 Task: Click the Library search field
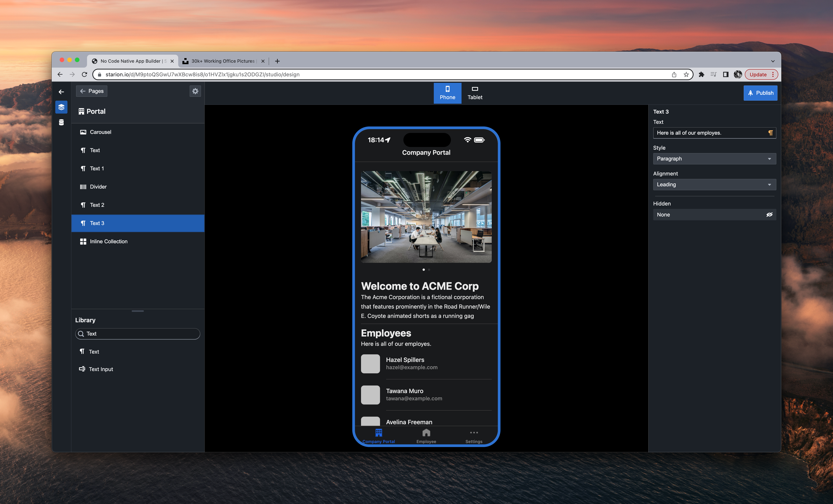138,334
